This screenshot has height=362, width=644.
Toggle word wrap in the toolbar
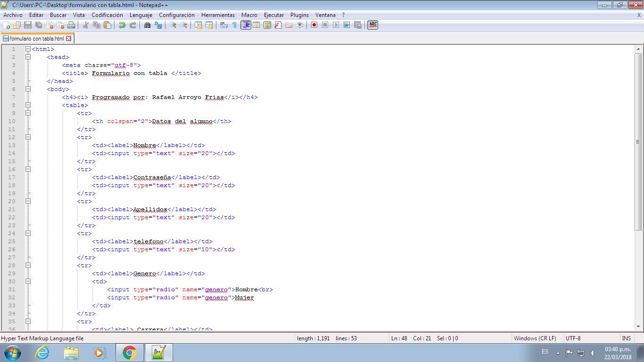224,25
